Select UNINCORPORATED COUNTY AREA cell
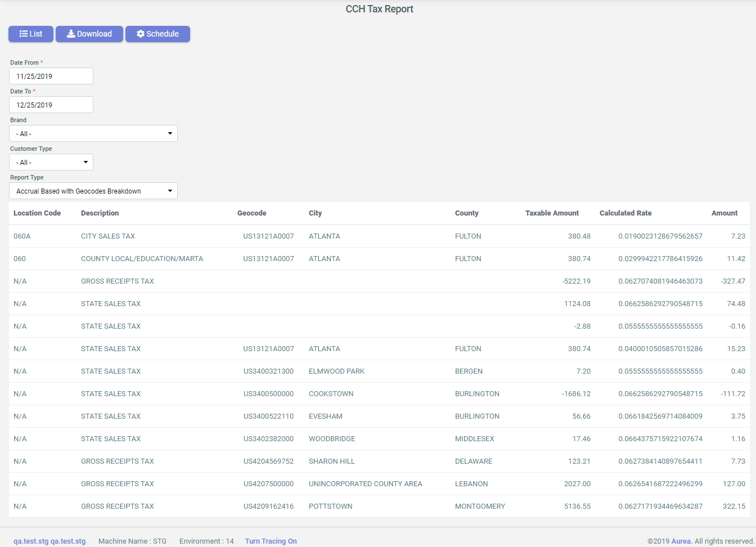This screenshot has height=547, width=756. (366, 484)
